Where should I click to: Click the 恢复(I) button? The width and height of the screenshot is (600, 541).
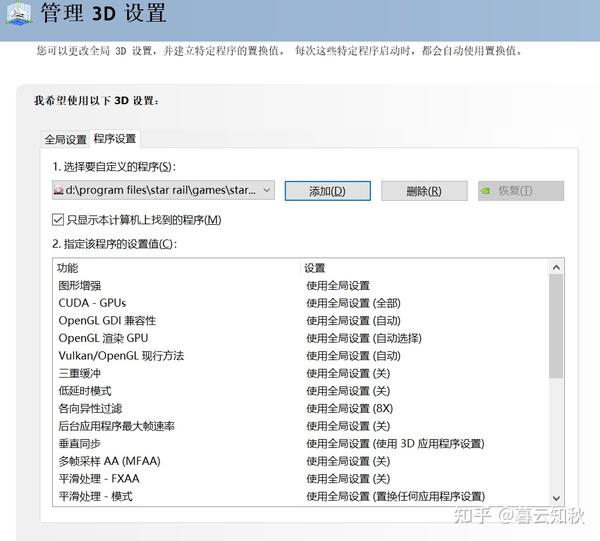pyautogui.click(x=521, y=191)
